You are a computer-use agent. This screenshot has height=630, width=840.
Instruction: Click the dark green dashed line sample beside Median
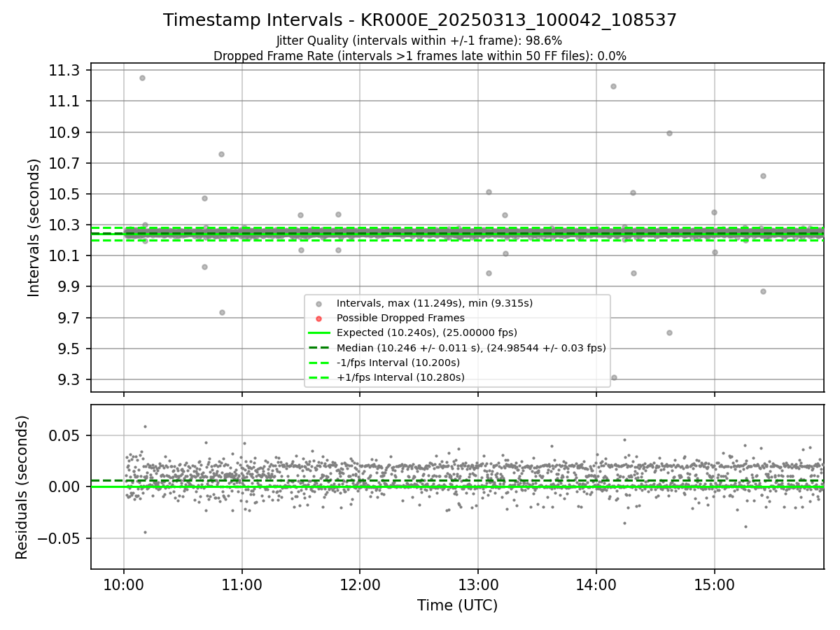(x=319, y=348)
